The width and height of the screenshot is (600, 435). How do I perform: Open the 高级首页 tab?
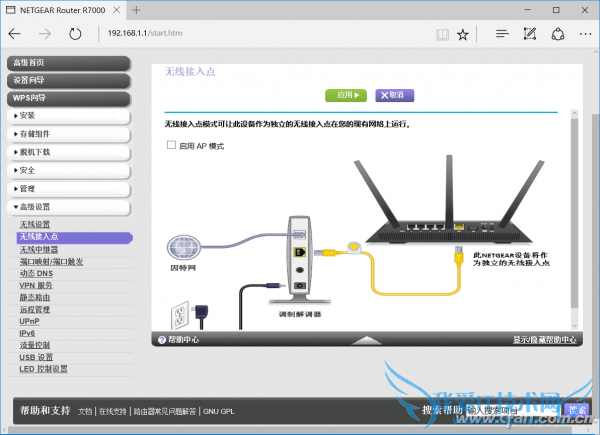pos(69,63)
